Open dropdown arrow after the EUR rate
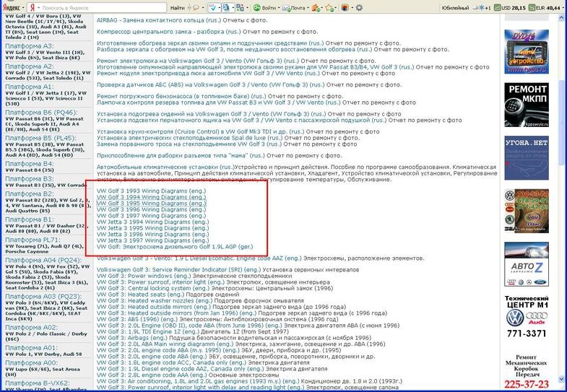 tap(563, 8)
